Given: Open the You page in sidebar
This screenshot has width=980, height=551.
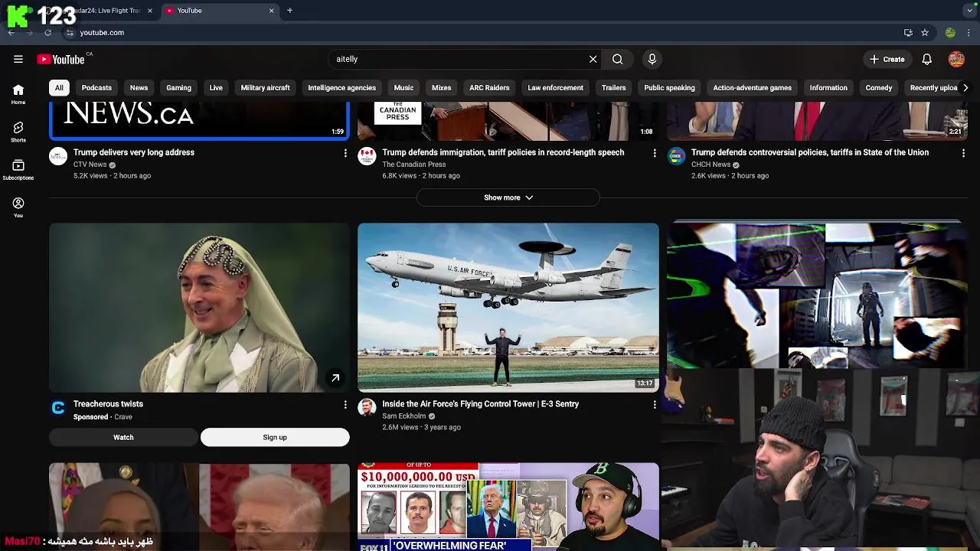Looking at the screenshot, I should [x=18, y=207].
